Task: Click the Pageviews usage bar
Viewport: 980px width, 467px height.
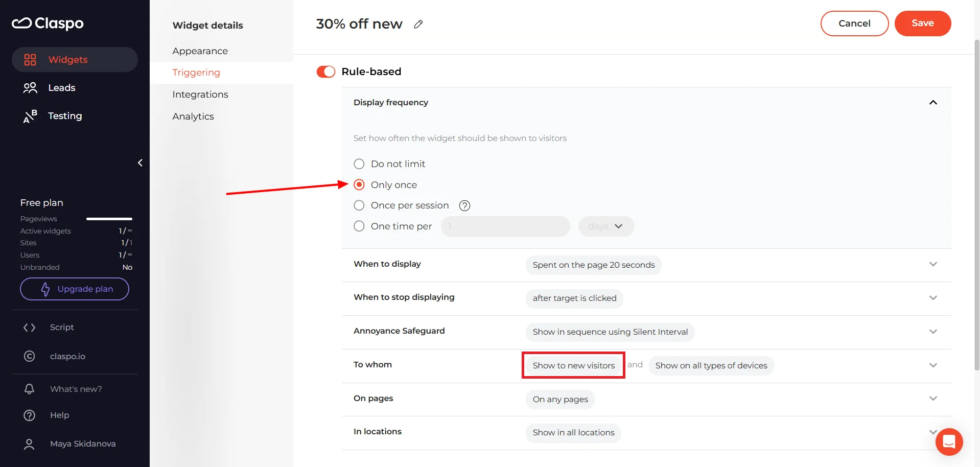Action: tap(109, 218)
